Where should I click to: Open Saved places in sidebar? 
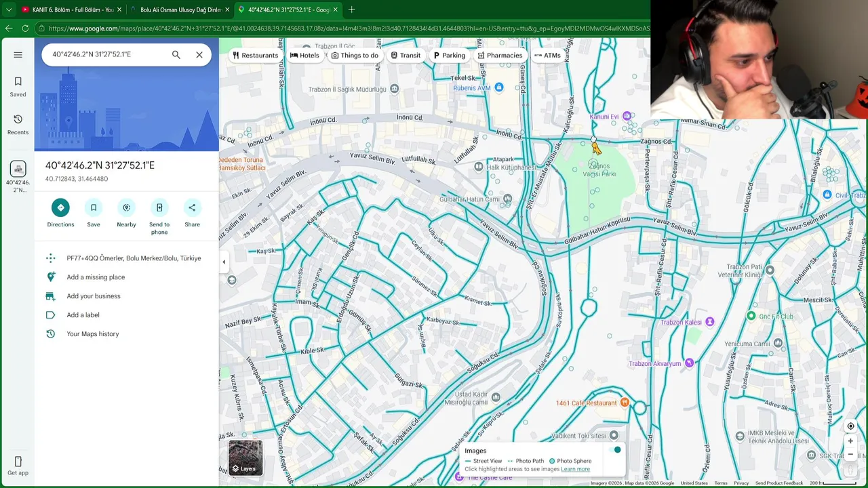coord(18,87)
